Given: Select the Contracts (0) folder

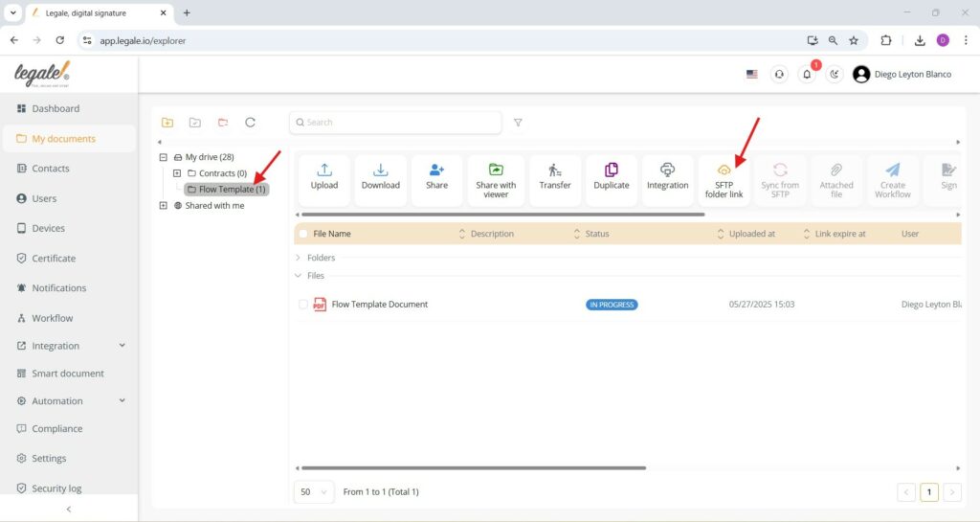Looking at the screenshot, I should (x=217, y=173).
